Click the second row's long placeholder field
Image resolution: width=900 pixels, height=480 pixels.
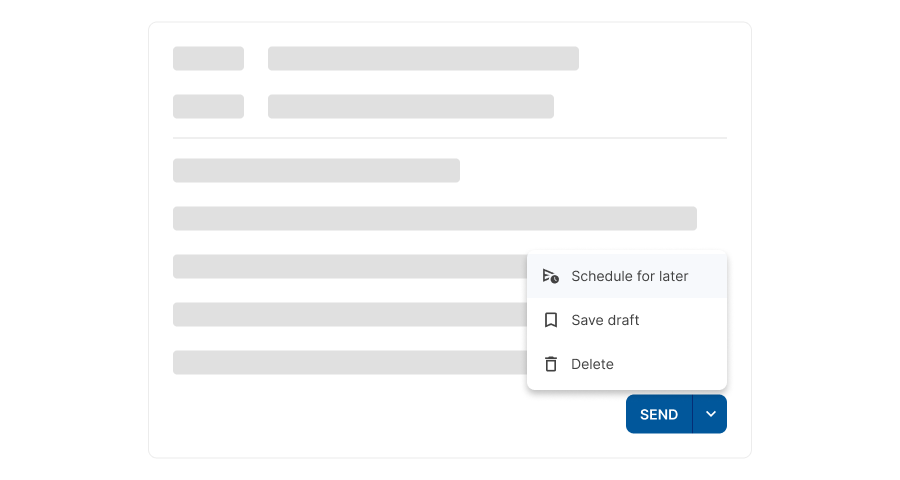coord(410,106)
